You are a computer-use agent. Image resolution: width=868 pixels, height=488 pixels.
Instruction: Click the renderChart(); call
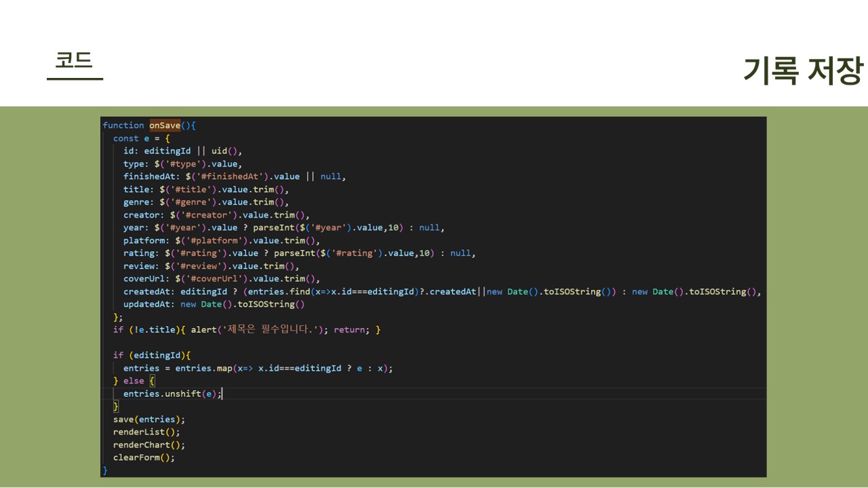coord(149,445)
